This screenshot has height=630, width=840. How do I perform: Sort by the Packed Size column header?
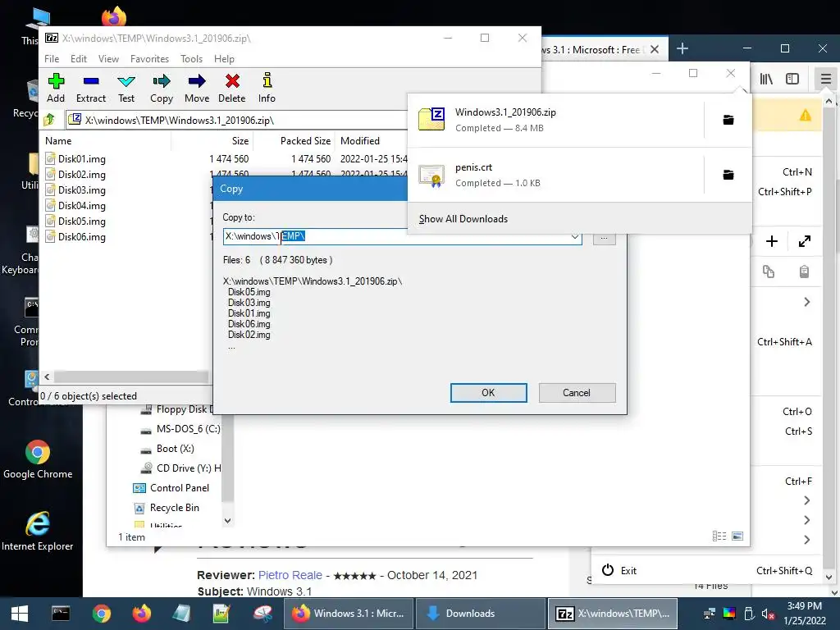pos(294,141)
